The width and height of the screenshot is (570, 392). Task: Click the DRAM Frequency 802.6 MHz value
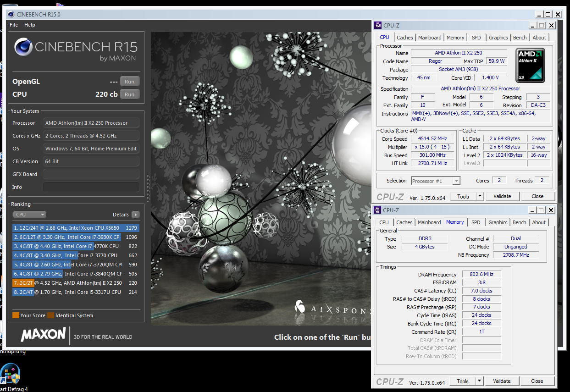coord(481,274)
